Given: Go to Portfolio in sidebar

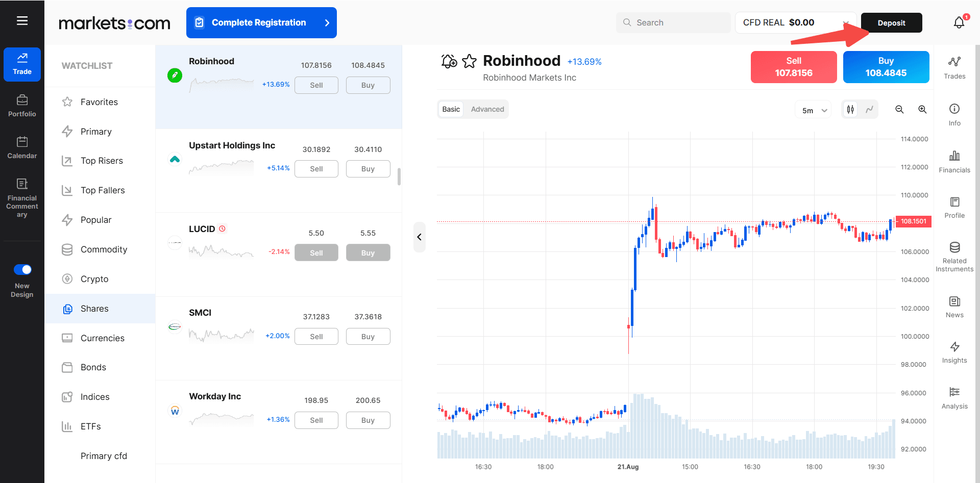Looking at the screenshot, I should [22, 106].
